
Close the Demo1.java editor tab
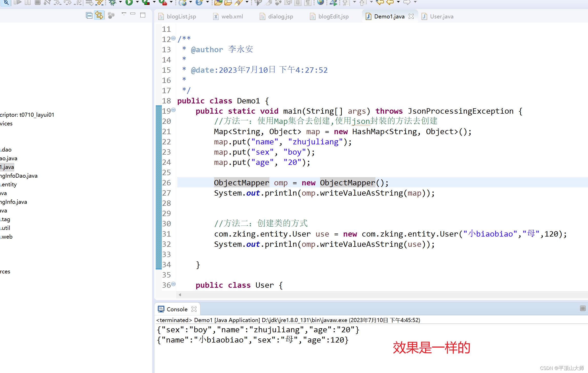(x=411, y=16)
